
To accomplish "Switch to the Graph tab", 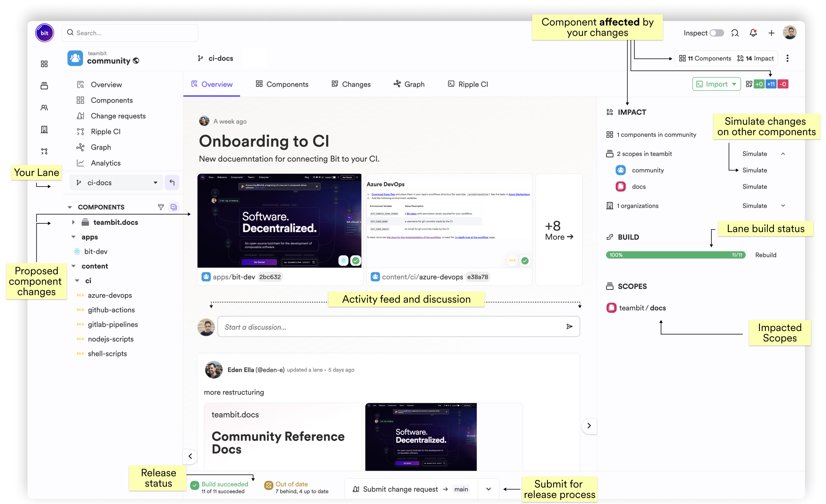I will point(409,84).
